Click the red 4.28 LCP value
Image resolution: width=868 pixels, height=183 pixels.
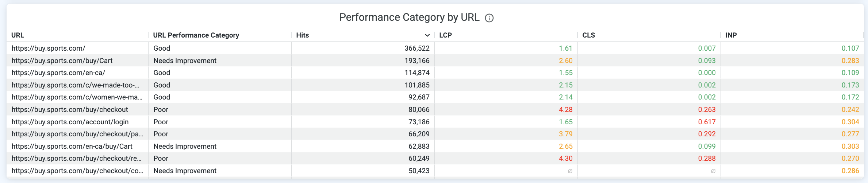(x=565, y=109)
